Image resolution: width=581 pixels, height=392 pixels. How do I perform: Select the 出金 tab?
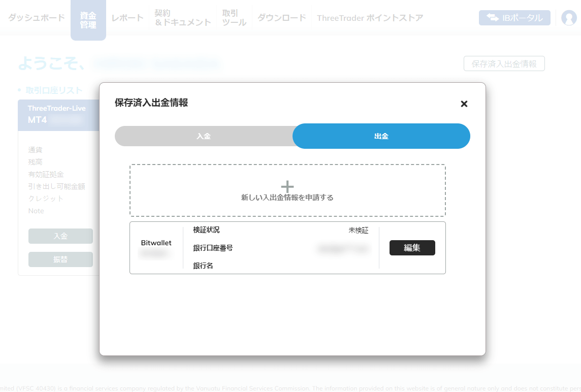click(x=381, y=136)
